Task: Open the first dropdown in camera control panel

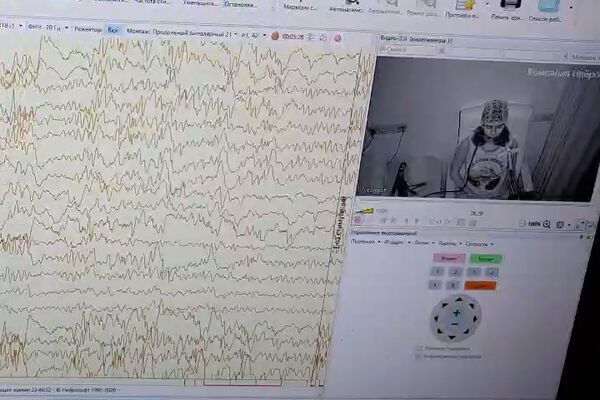Action: point(366,242)
